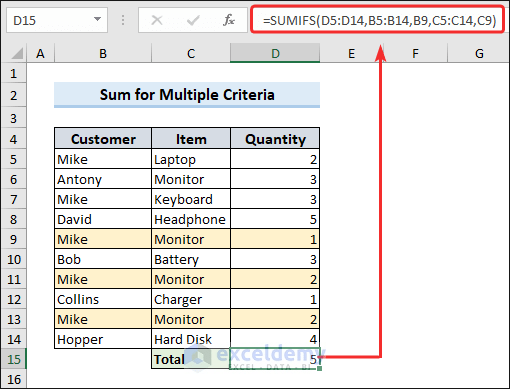Select column D header
This screenshot has width=510, height=389.
(x=275, y=53)
